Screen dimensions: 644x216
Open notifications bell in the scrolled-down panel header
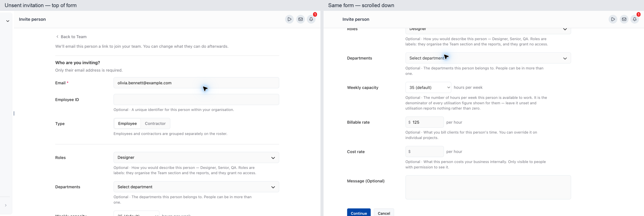[635, 19]
